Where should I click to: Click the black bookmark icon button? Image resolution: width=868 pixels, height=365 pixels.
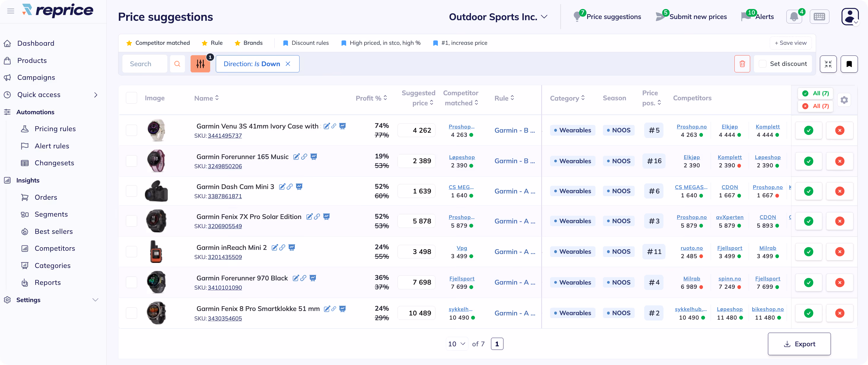coord(849,64)
